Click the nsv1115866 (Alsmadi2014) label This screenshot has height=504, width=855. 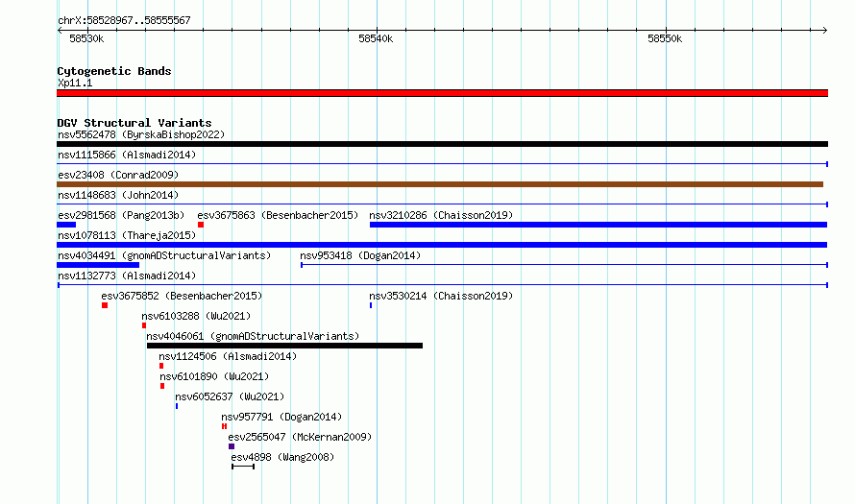click(x=127, y=155)
